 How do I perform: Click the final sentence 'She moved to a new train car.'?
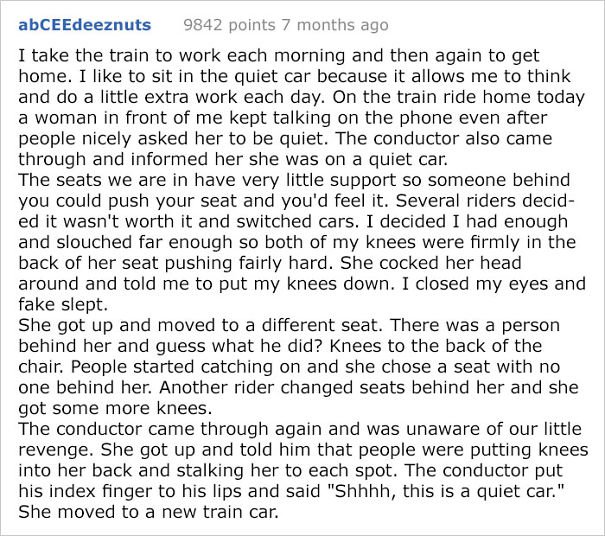pyautogui.click(x=148, y=512)
